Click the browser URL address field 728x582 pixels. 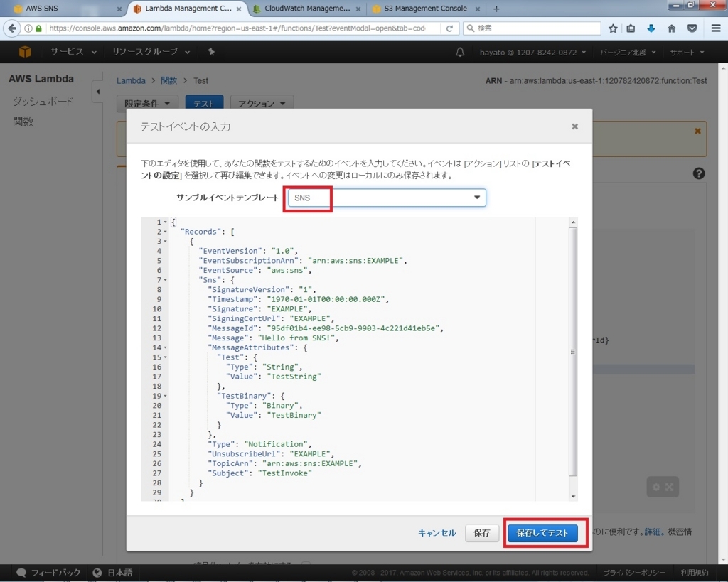click(237, 28)
